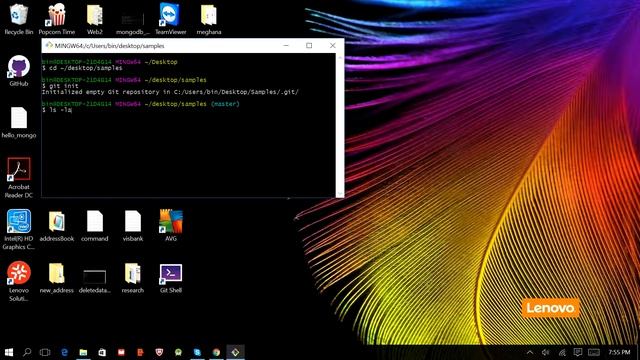Select the addressBook folder icon
Viewport: 640px width, 360px height.
(x=57, y=226)
